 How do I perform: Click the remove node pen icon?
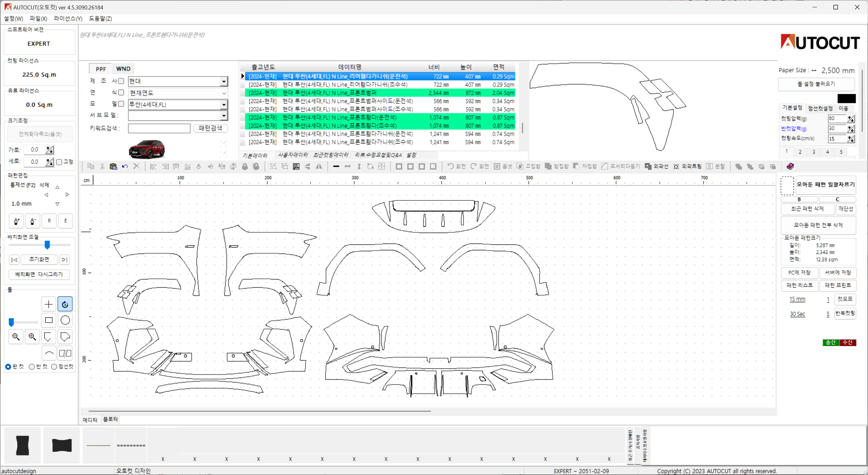(33, 221)
